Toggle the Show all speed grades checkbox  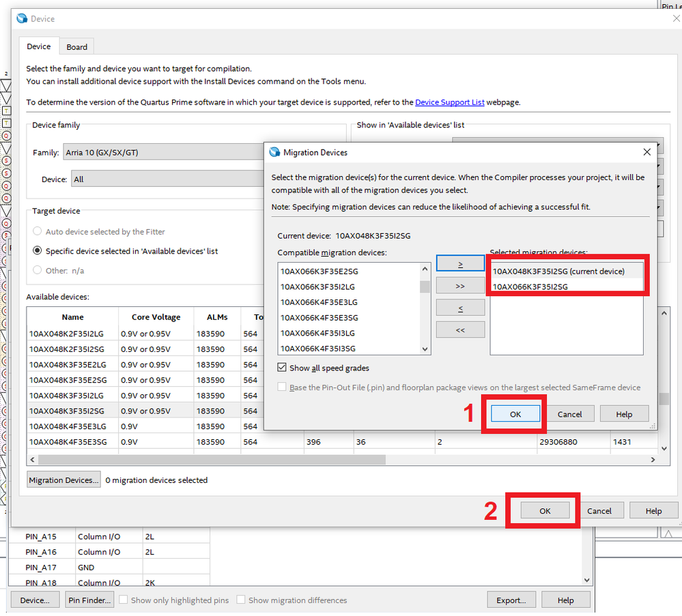tap(282, 368)
